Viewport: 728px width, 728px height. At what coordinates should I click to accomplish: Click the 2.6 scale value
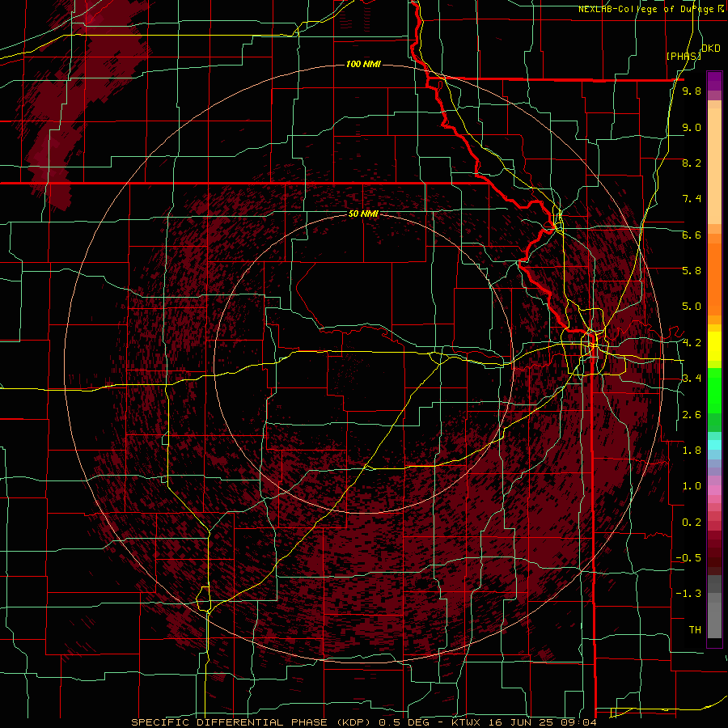point(692,415)
